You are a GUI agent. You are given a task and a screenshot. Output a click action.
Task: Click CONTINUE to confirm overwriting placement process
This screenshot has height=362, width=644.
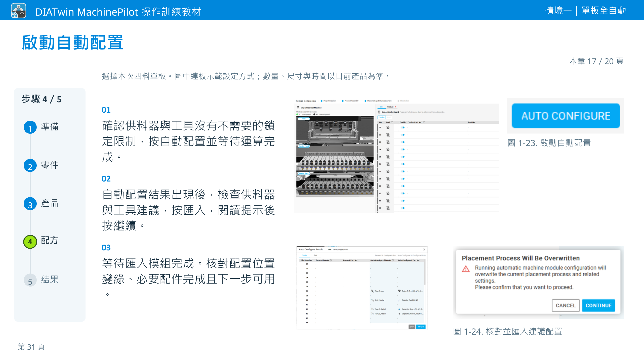(x=598, y=305)
